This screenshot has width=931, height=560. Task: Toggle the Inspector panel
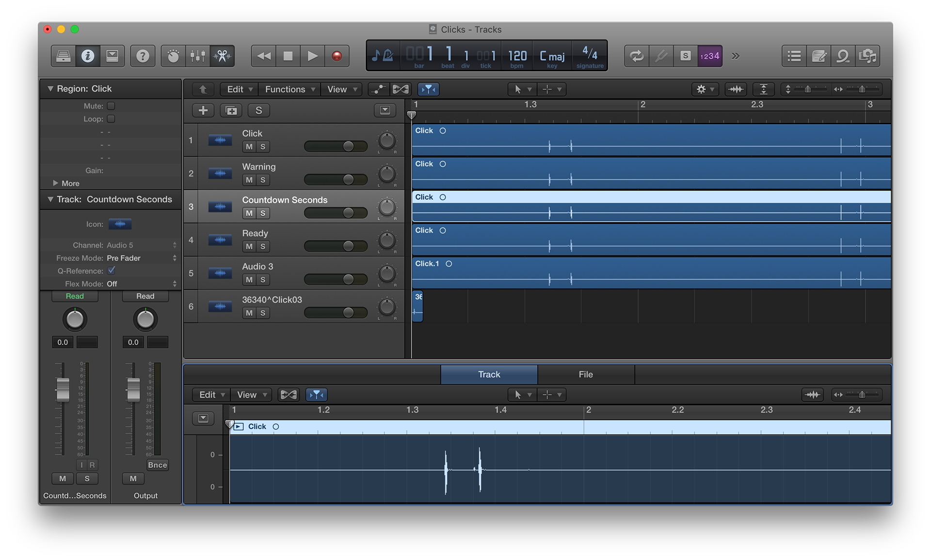point(88,56)
